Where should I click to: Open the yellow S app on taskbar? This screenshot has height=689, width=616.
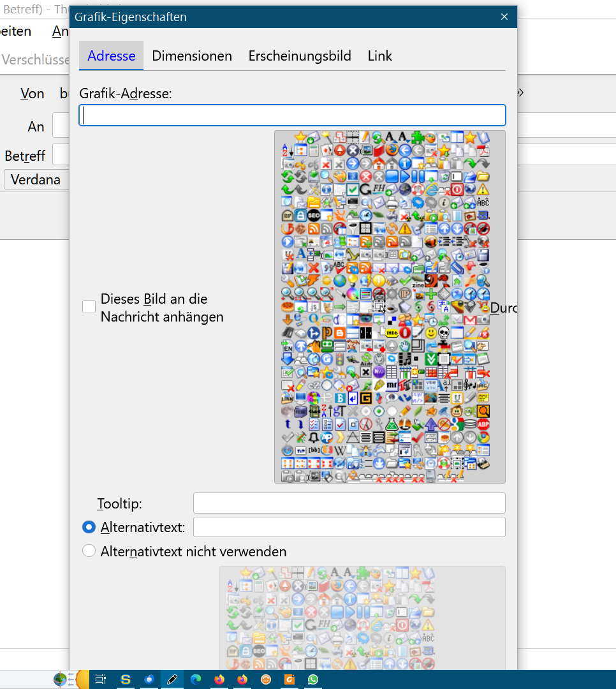[x=126, y=679]
